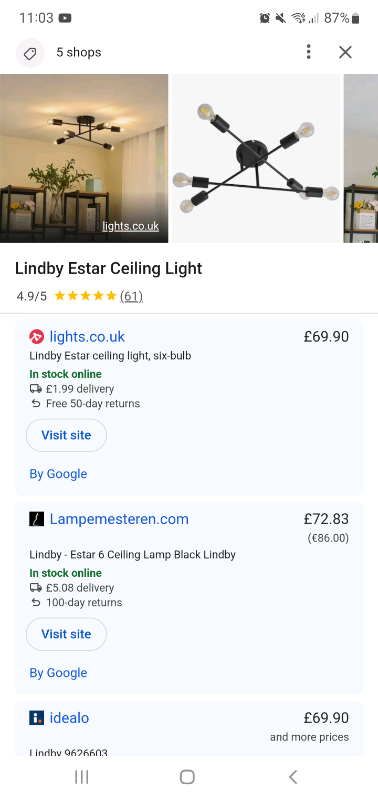This screenshot has width=378, height=800.
Task: Tap By Google under Lampemesteren listing
Action: pyautogui.click(x=58, y=673)
